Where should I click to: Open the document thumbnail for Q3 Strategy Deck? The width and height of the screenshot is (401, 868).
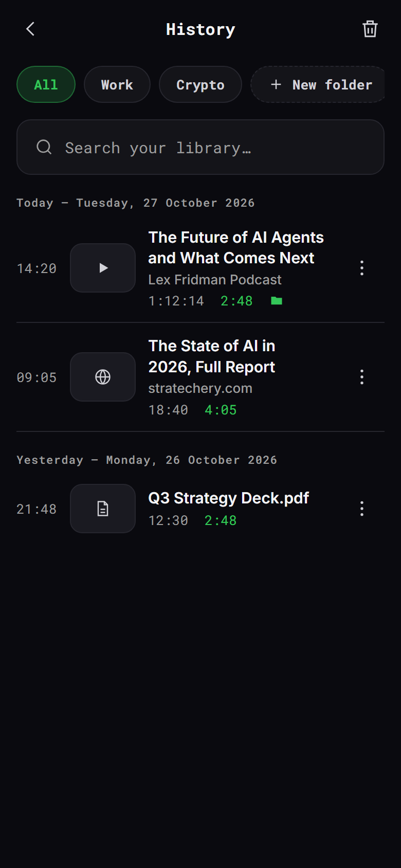(103, 509)
